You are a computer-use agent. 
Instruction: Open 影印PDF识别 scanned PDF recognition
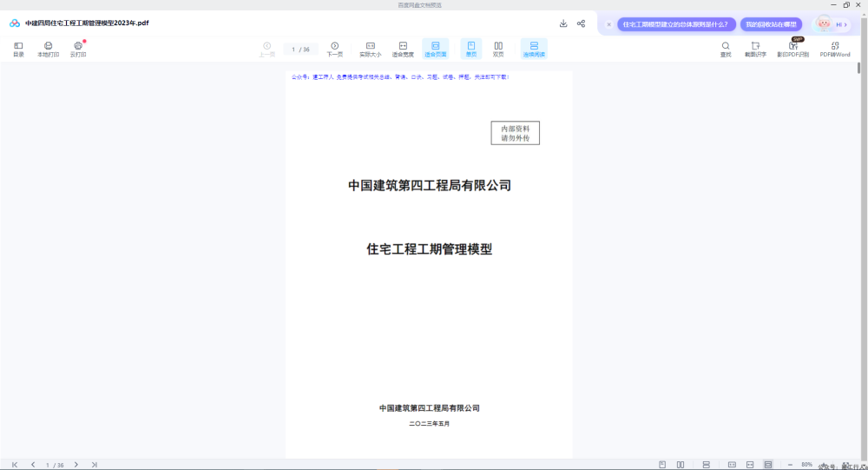pyautogui.click(x=793, y=49)
